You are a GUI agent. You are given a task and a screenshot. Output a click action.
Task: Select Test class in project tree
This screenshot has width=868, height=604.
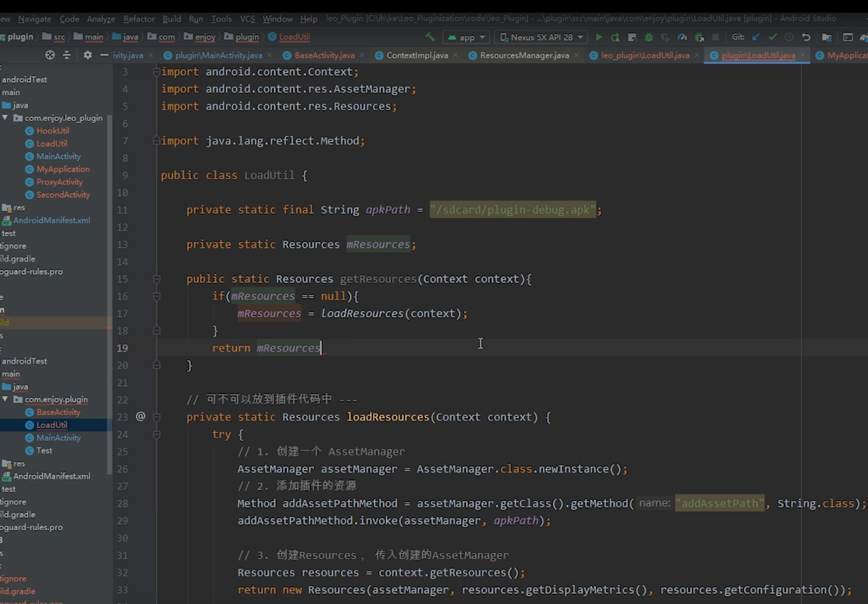[x=44, y=450]
